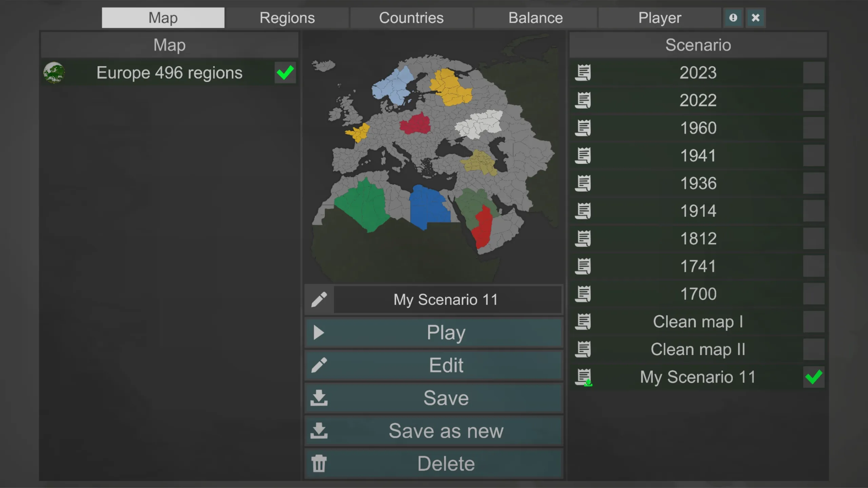Open the info icon in the top bar

tap(733, 17)
